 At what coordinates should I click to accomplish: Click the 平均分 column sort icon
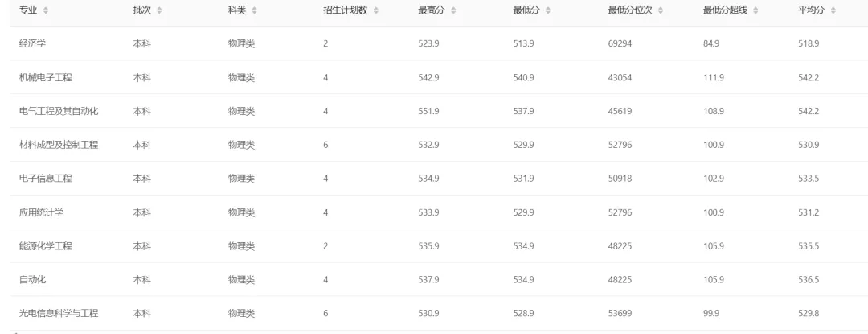pos(833,10)
